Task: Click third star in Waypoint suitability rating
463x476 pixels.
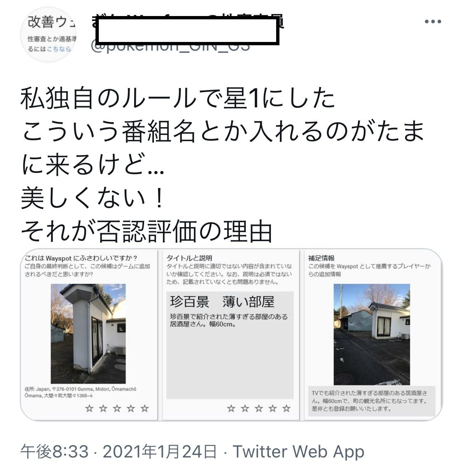Action: pos(117,408)
